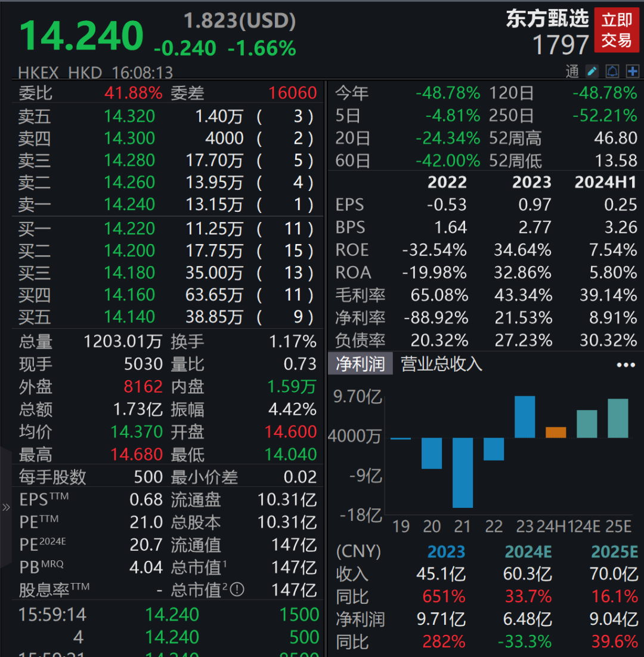Click the 最低 price 14.040

(x=290, y=455)
